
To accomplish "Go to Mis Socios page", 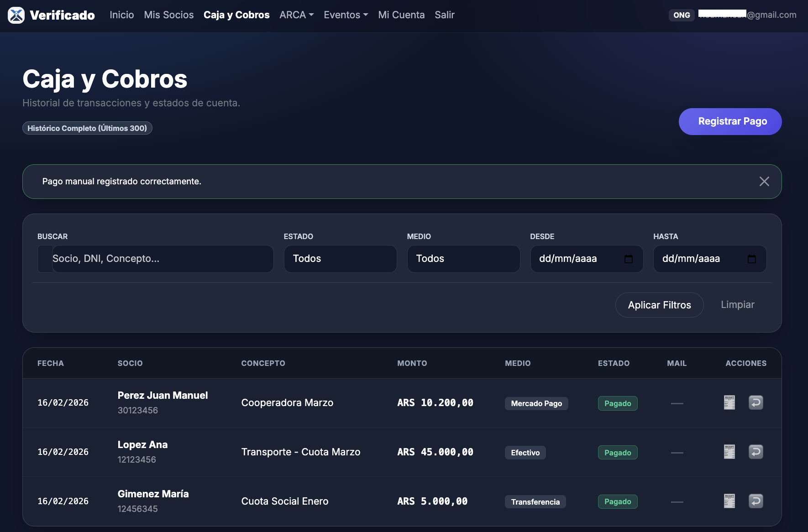I will pos(168,15).
